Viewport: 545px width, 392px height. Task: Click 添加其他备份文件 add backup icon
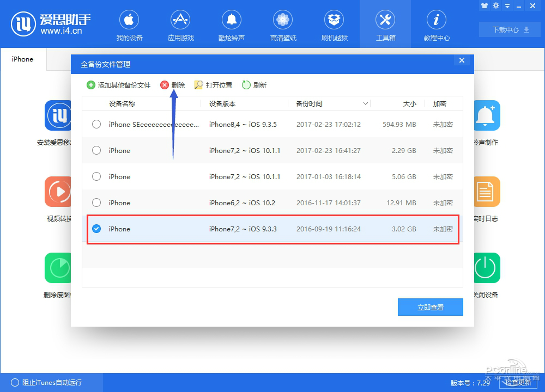click(x=90, y=85)
